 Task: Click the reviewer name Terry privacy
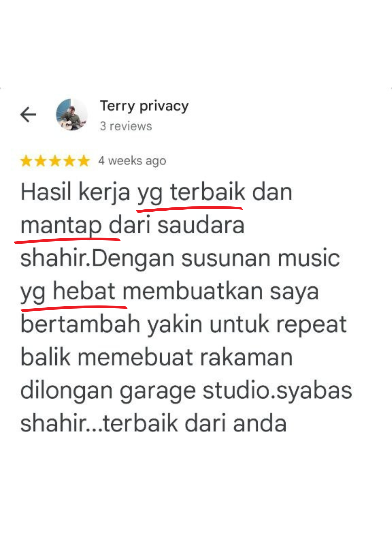point(144,106)
